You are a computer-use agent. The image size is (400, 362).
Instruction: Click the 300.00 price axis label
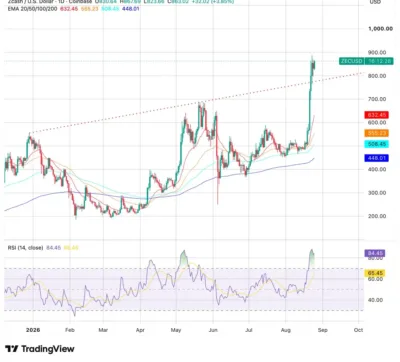(377, 193)
